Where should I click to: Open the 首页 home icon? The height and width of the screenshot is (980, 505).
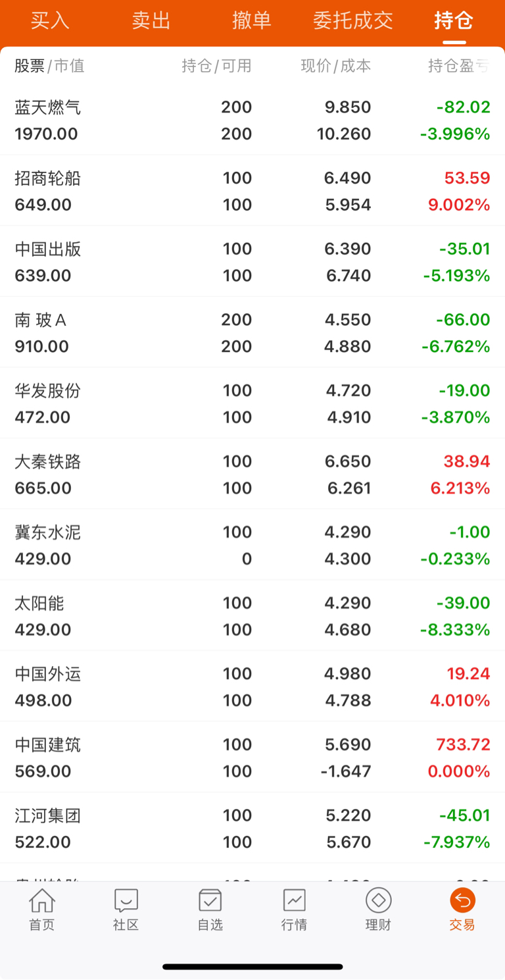42,900
